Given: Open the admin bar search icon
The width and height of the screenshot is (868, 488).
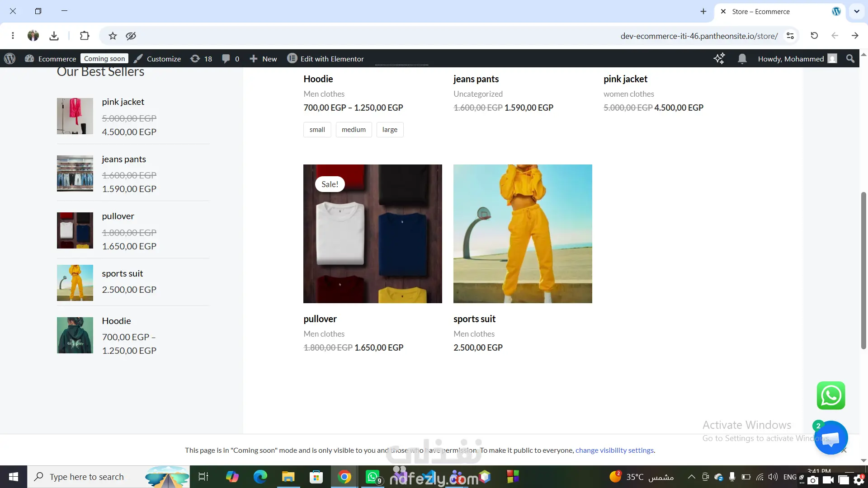Looking at the screenshot, I should pyautogui.click(x=850, y=59).
